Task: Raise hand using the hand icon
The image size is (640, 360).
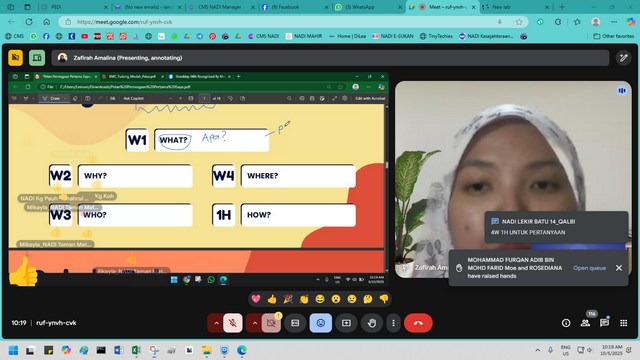Action: 371,323
